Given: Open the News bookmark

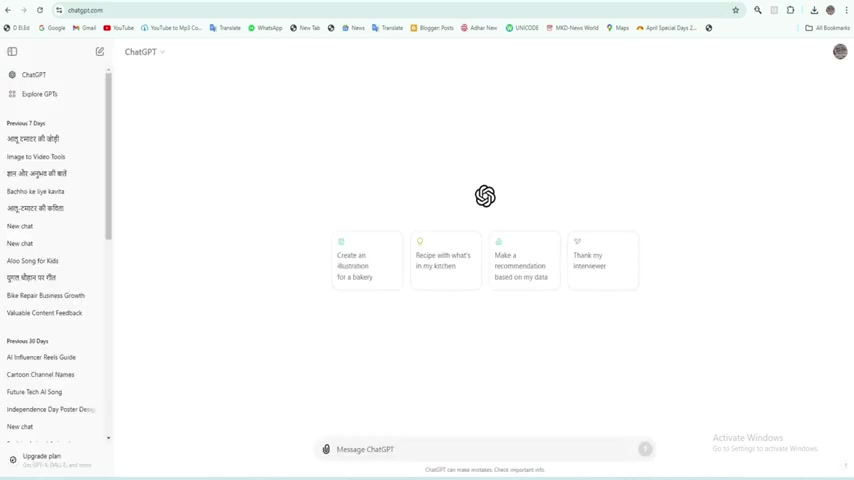Looking at the screenshot, I should coord(353,28).
